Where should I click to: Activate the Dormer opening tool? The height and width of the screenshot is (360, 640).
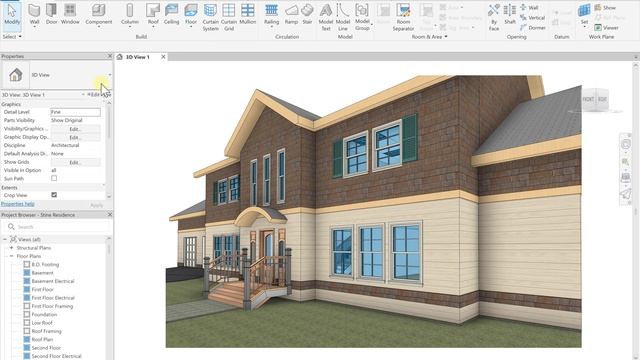[x=533, y=28]
